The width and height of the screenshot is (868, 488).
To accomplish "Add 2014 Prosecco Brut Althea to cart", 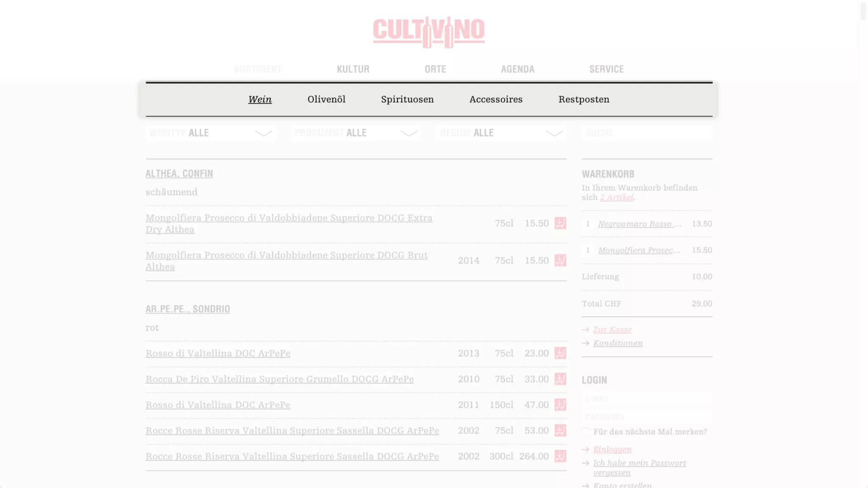I will tap(560, 261).
